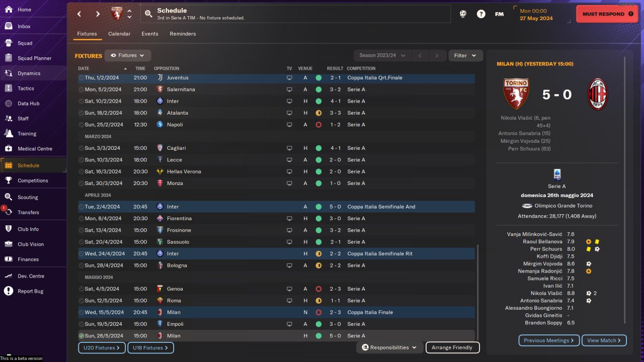Select the Fixtures tab
Viewport: 644px width, 362px height.
[x=87, y=34]
